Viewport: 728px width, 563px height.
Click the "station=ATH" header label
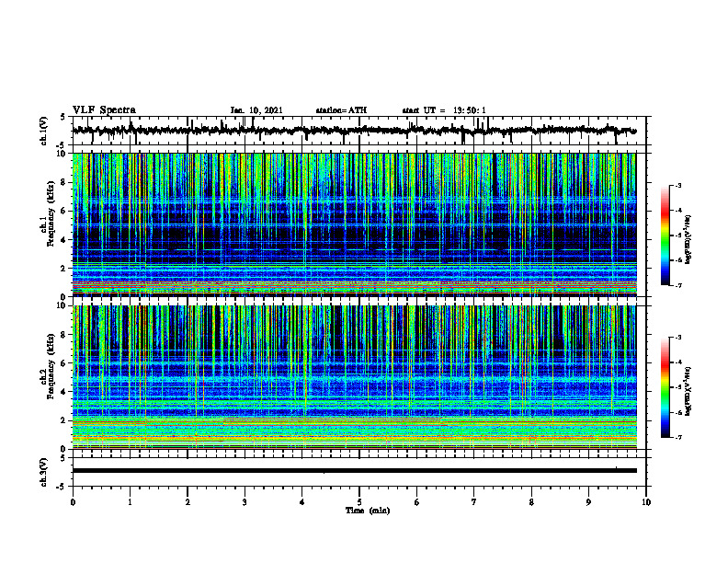(x=341, y=110)
